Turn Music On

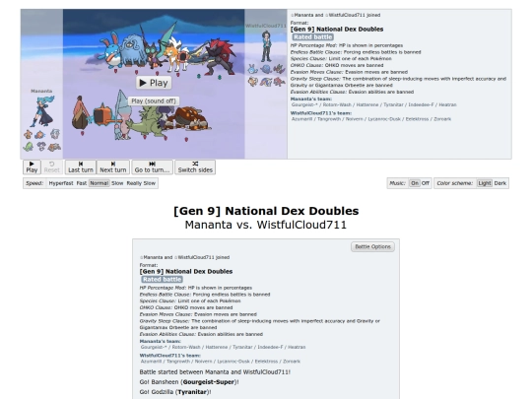coord(415,183)
